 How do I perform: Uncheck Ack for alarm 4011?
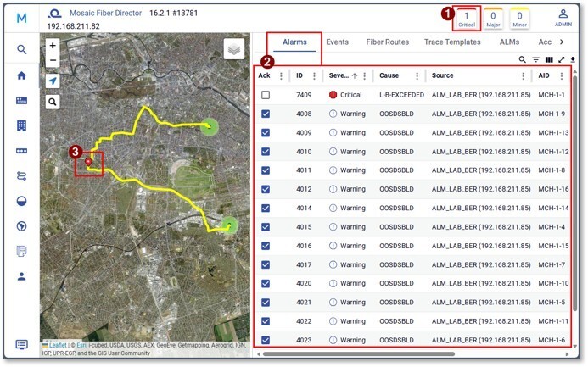[x=266, y=170]
